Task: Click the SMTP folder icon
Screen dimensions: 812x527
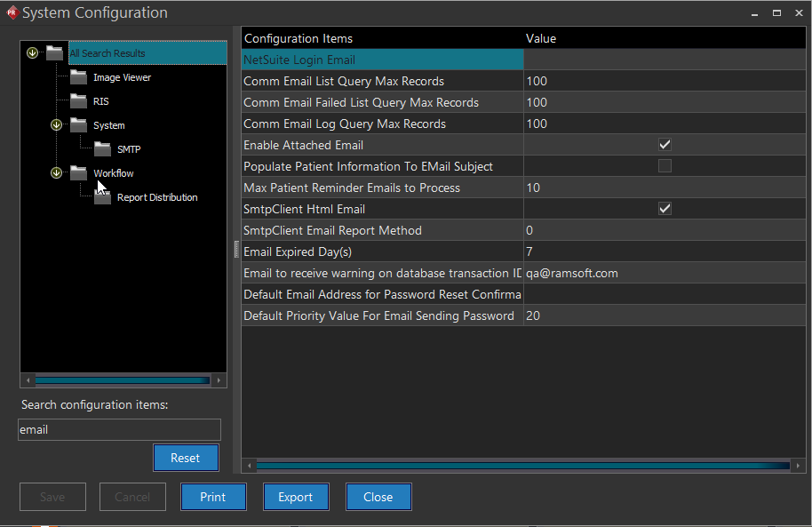Action: pyautogui.click(x=102, y=149)
